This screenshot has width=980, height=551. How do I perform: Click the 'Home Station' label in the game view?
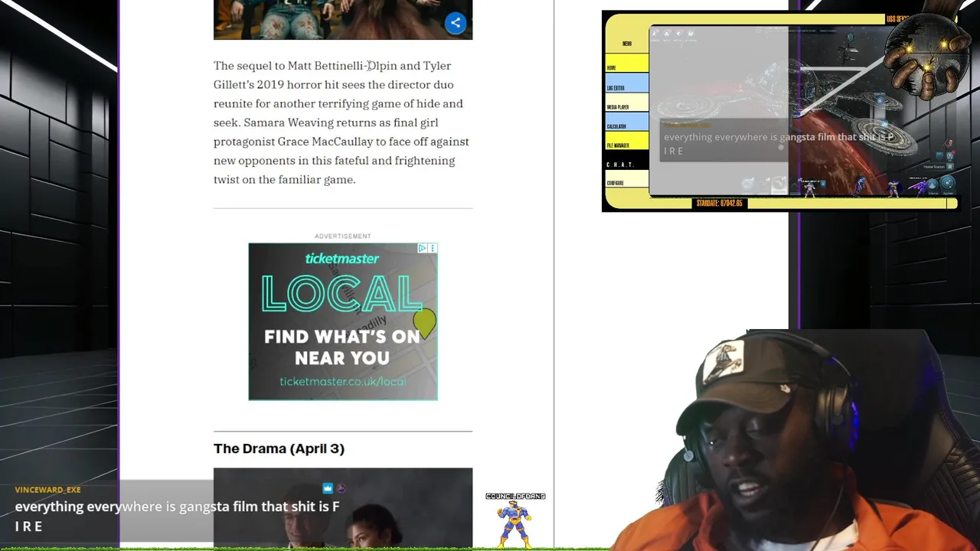[933, 166]
